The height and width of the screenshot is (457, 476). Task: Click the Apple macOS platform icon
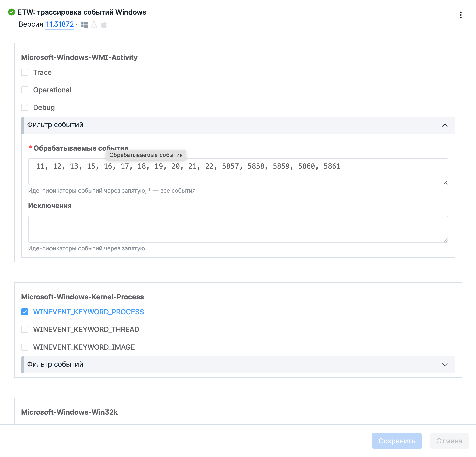tap(104, 25)
